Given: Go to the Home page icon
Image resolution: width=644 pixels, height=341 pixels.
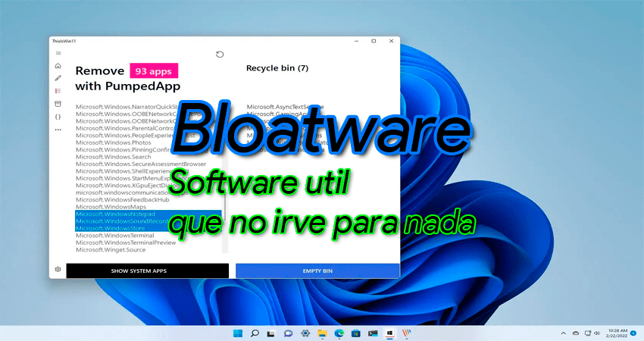Looking at the screenshot, I should [58, 66].
